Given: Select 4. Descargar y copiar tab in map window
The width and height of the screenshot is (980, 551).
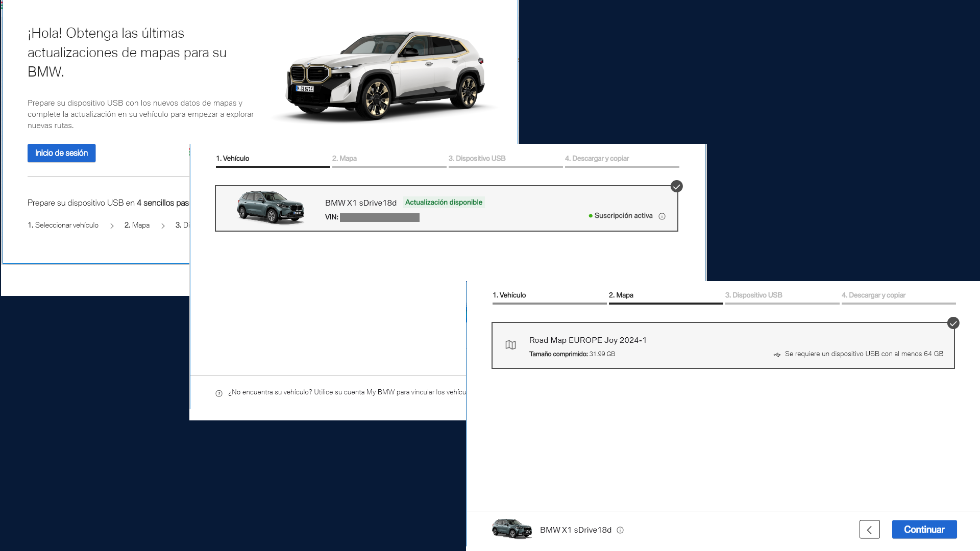Looking at the screenshot, I should point(898,296).
